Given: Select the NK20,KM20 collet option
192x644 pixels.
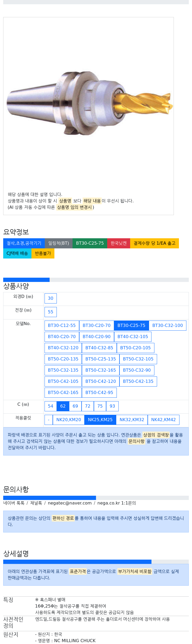Looking at the screenshot, I should click(69, 420).
